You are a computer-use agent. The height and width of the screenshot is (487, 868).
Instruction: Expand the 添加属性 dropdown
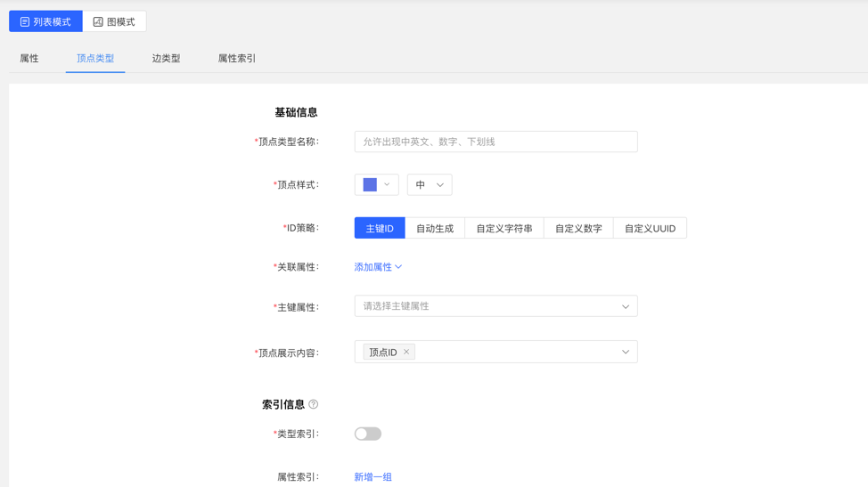[378, 267]
